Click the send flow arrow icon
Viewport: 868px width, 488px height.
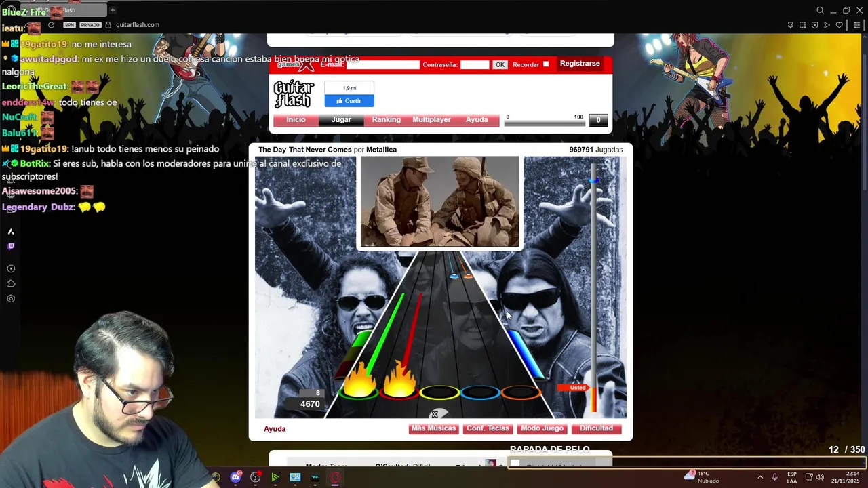pos(827,25)
